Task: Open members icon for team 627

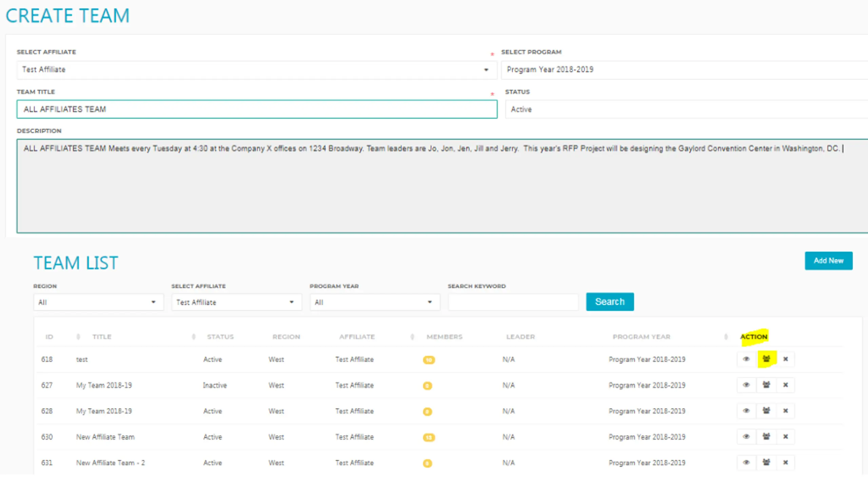Action: [x=766, y=385]
